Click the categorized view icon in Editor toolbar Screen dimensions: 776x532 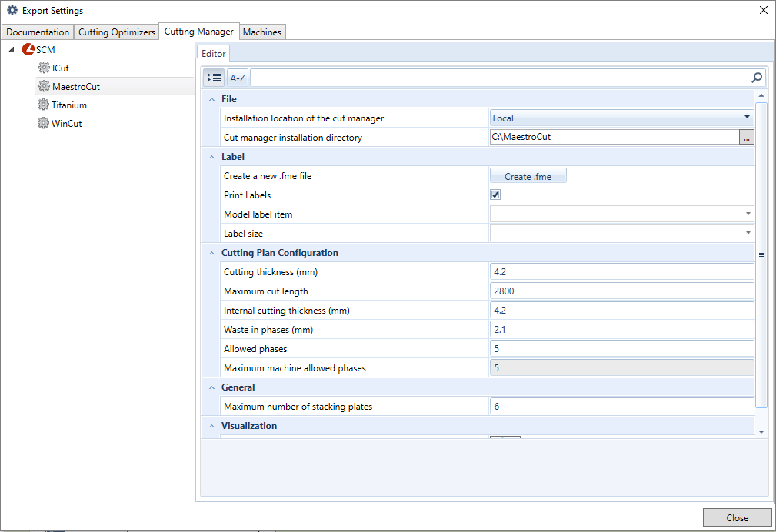coord(215,78)
